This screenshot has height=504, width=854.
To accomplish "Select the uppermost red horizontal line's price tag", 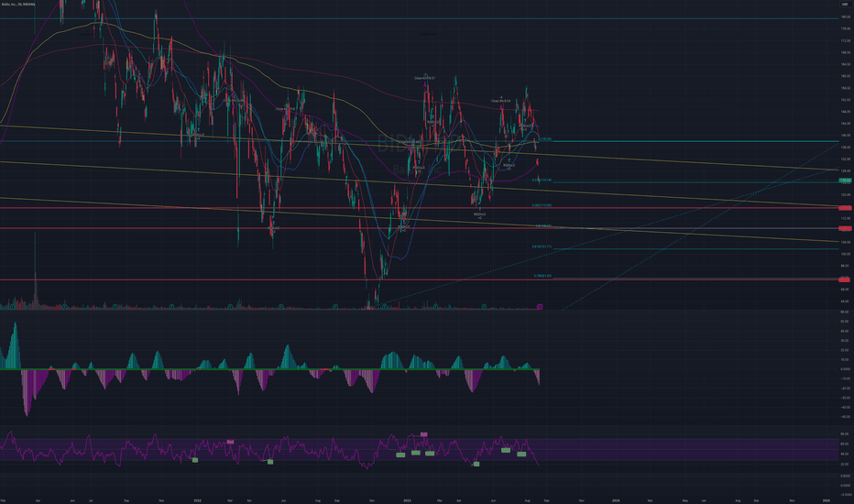I will tap(845, 208).
